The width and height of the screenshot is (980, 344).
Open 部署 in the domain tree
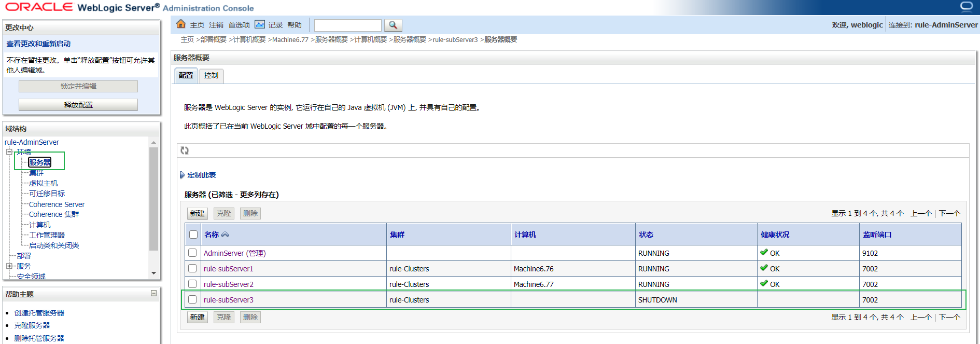point(24,256)
